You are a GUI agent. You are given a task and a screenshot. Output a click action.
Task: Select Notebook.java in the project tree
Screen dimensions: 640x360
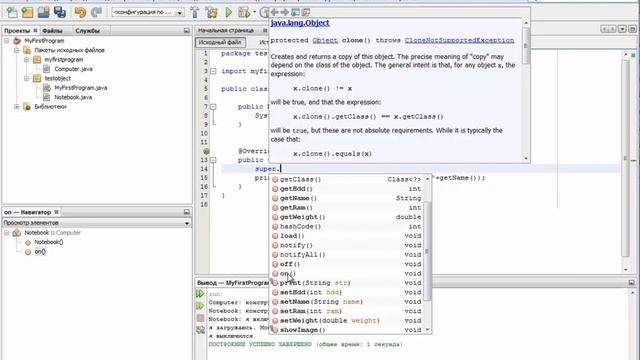tap(73, 97)
